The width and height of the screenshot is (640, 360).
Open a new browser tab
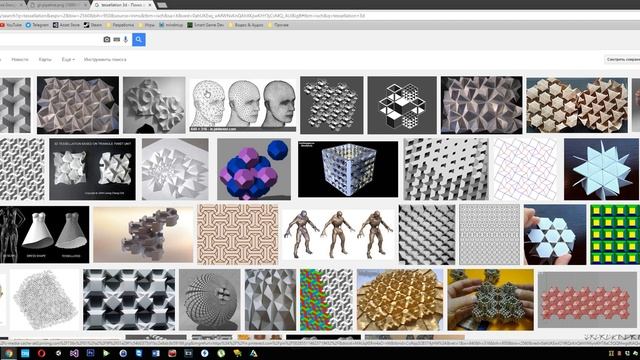(162, 5)
